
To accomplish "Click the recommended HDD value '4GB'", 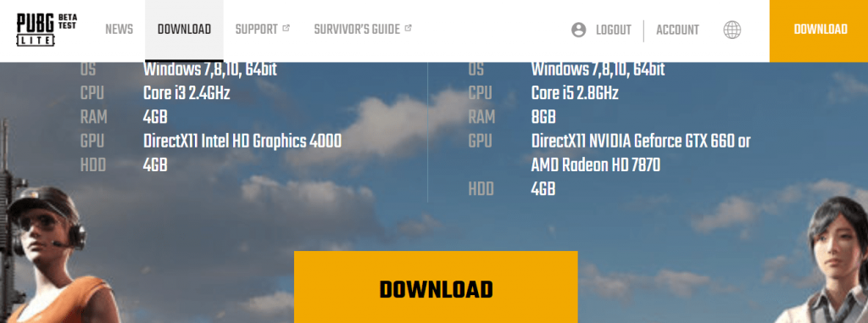I will click(543, 190).
